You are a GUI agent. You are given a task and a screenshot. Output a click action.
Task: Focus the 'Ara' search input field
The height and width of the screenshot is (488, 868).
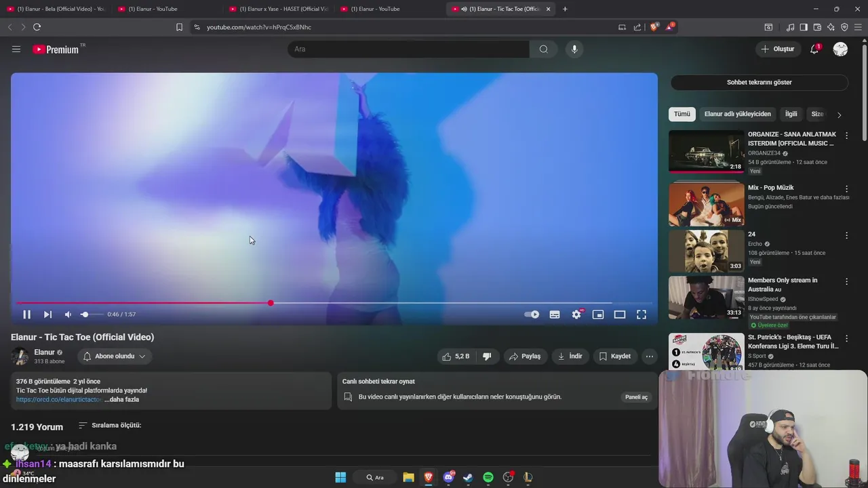408,49
